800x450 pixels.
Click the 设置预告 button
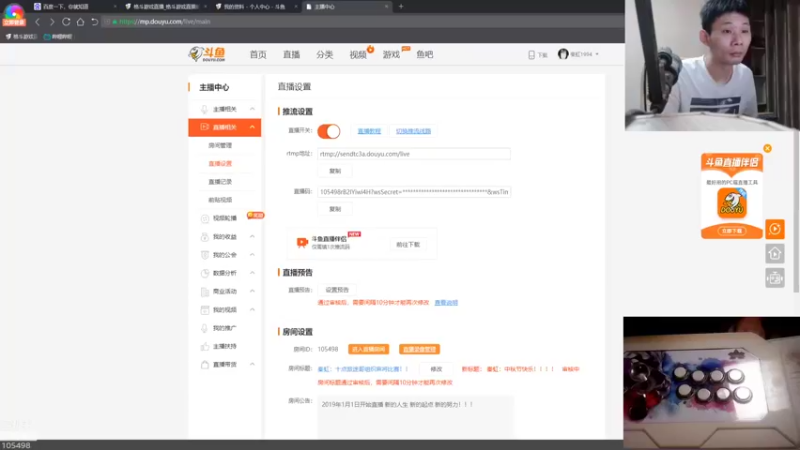[x=337, y=290]
